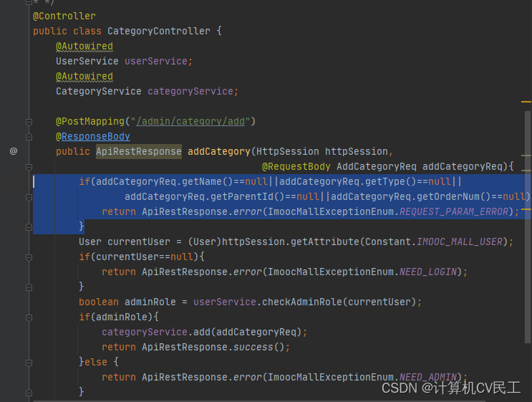Place cursor on categoryService field declaration
Image resolution: width=532 pixels, height=402 pixels.
tap(190, 91)
